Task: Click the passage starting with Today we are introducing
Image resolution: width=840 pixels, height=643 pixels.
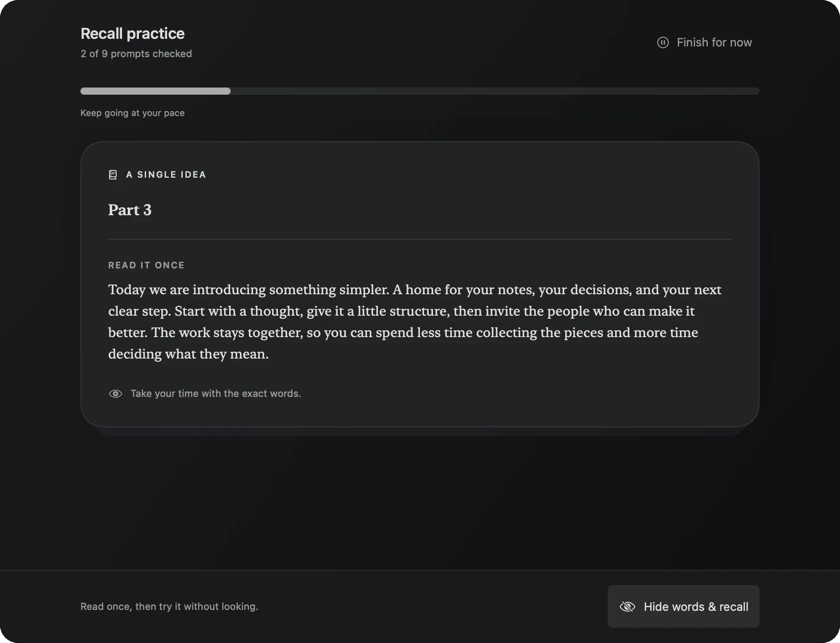Action: (415, 321)
